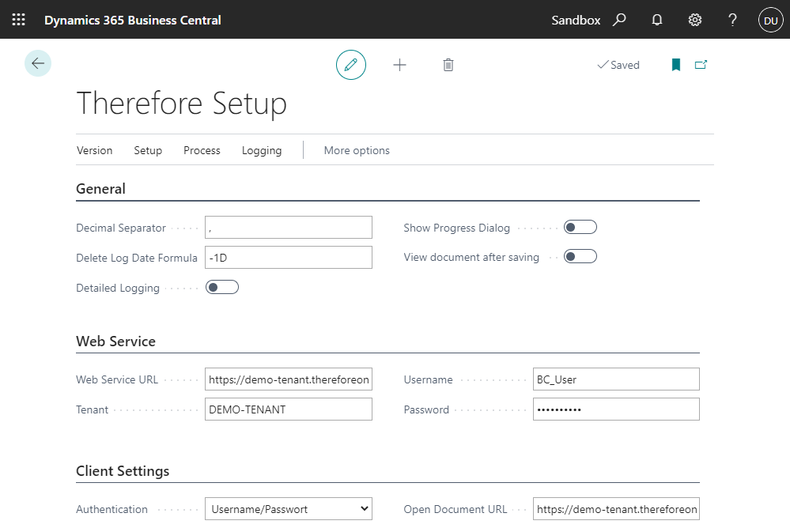Delete the record with trash icon
The image size is (790, 532).
coord(448,65)
